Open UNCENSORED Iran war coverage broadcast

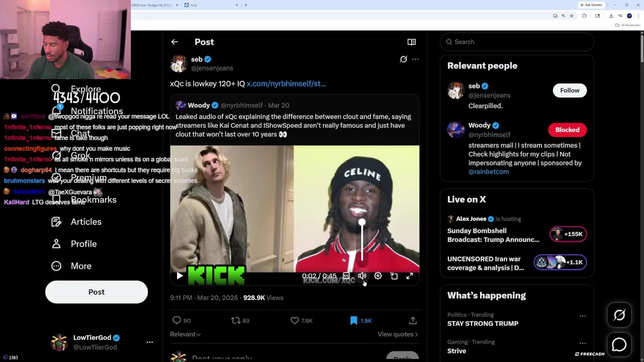pos(486,263)
